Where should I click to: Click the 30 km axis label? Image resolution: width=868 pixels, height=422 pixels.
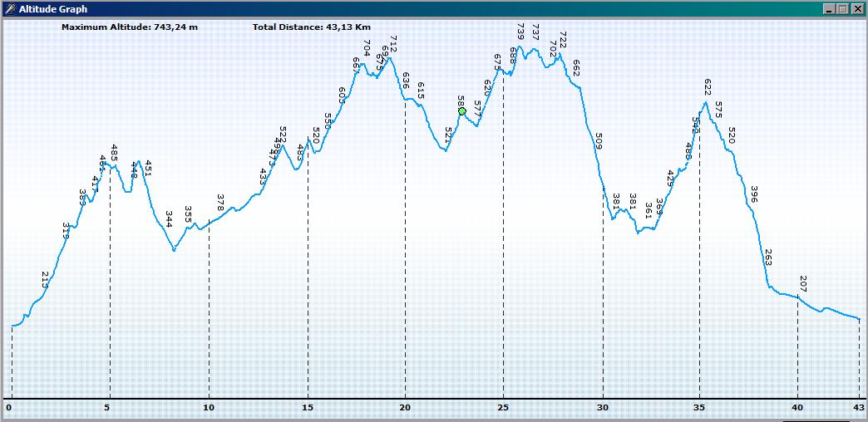[x=602, y=408]
